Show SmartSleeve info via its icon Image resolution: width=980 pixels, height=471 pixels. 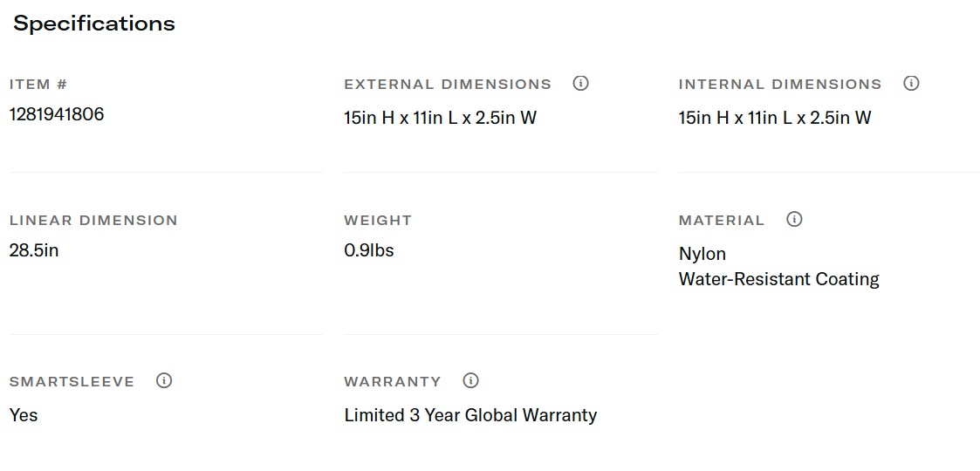pos(164,381)
